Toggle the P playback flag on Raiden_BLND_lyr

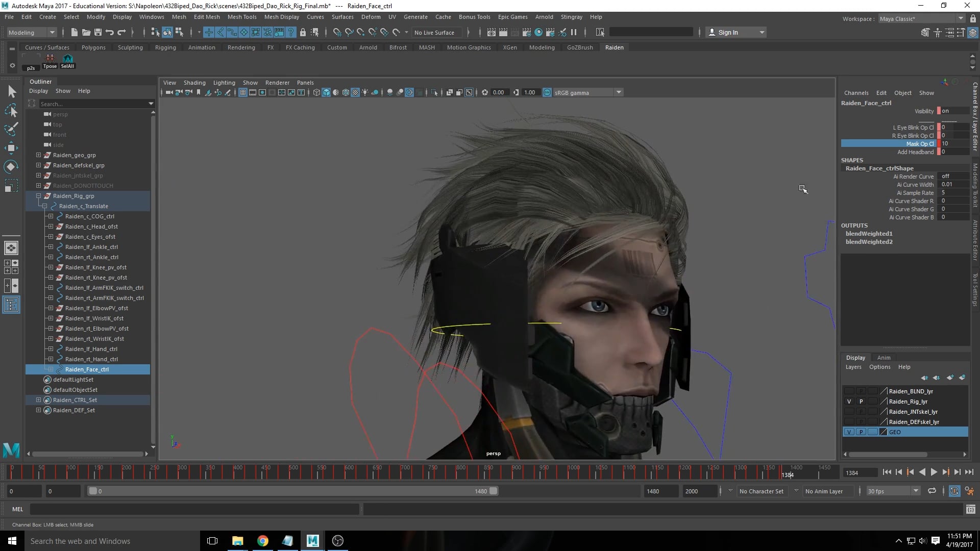861,391
